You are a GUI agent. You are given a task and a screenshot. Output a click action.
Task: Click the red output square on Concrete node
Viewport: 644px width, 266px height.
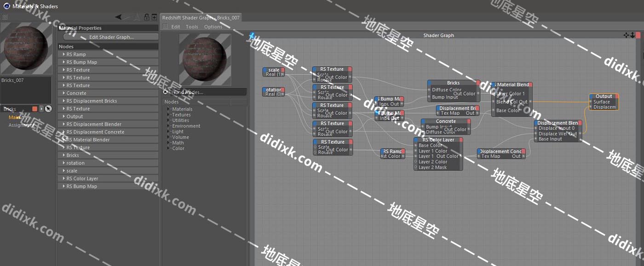(x=469, y=121)
